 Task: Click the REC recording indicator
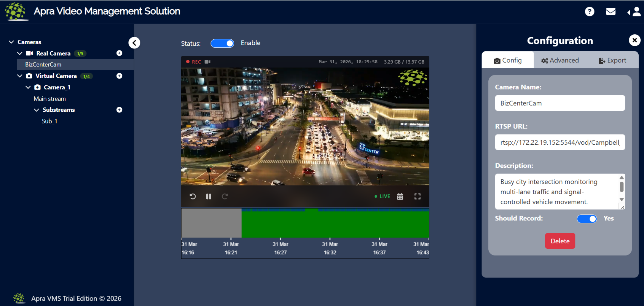pyautogui.click(x=193, y=62)
